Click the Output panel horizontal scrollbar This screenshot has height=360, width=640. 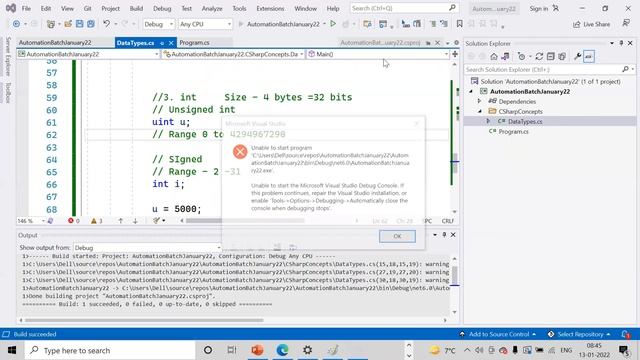[x=233, y=320]
